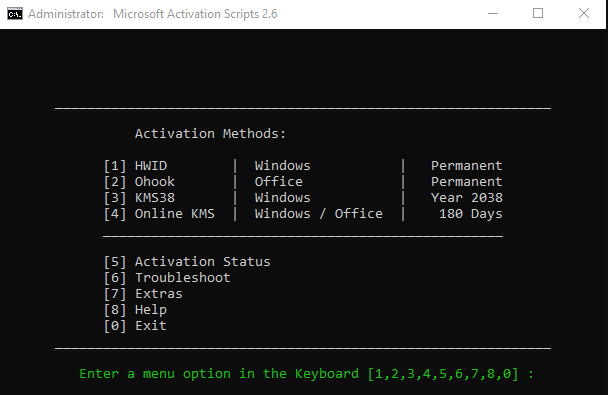Click the Help menu line
Image resolution: width=608 pixels, height=395 pixels.
[x=135, y=310]
